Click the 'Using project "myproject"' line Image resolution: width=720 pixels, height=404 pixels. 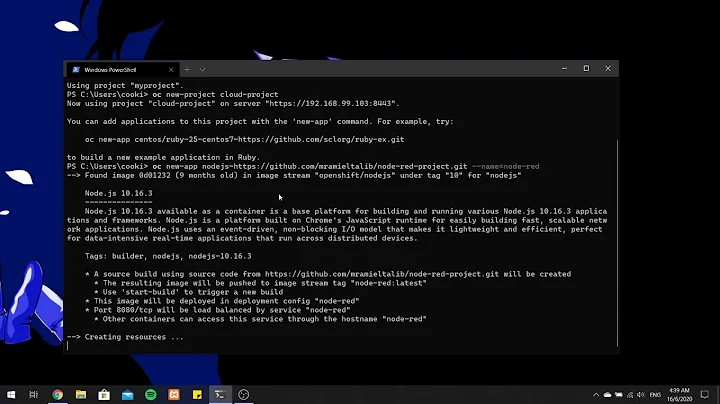[125, 86]
